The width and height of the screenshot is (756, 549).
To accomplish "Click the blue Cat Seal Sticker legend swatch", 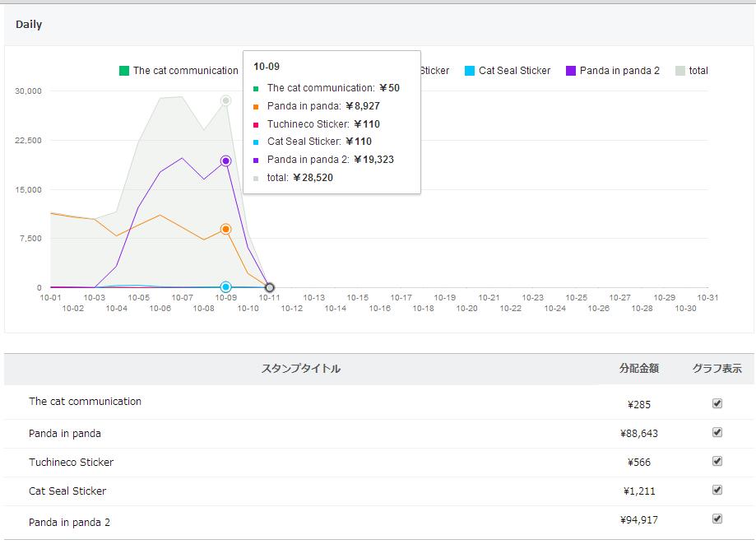I will pos(470,71).
